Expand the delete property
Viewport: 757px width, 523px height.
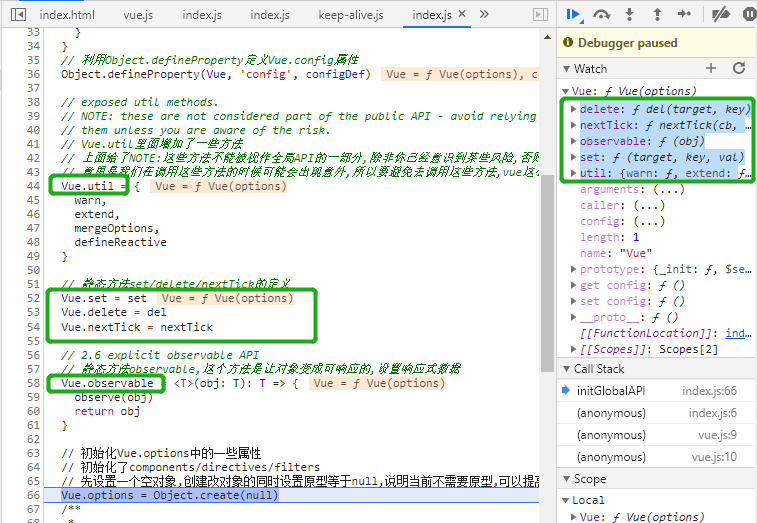574,109
